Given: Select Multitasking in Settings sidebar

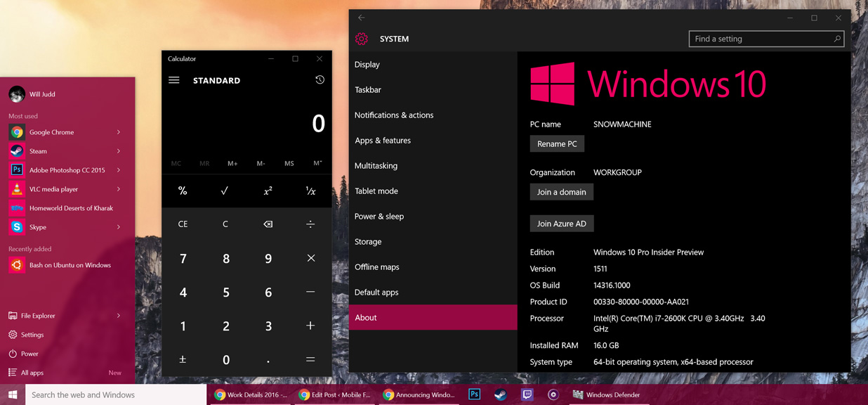Looking at the screenshot, I should coord(433,165).
